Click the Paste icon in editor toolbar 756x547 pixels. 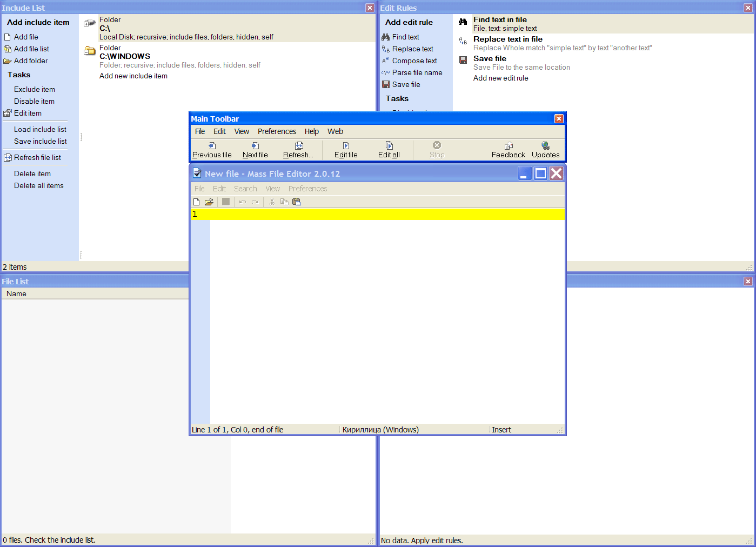click(297, 202)
